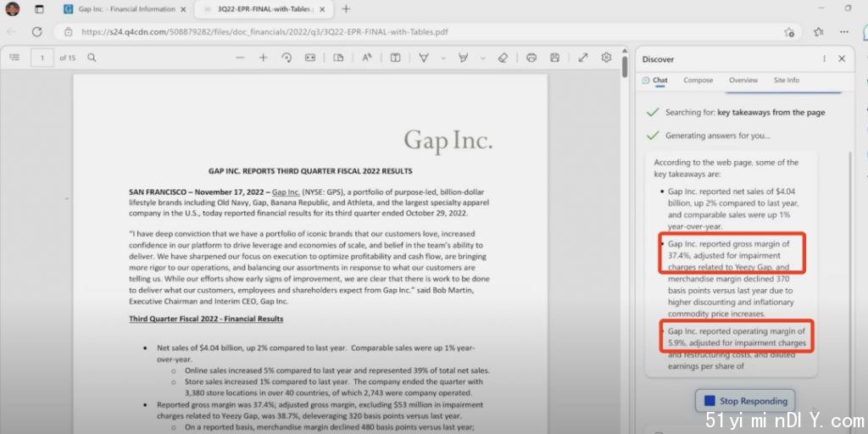Image resolution: width=868 pixels, height=434 pixels.
Task: Click the PDF vertical scrollbar thumb
Action: click(625, 66)
